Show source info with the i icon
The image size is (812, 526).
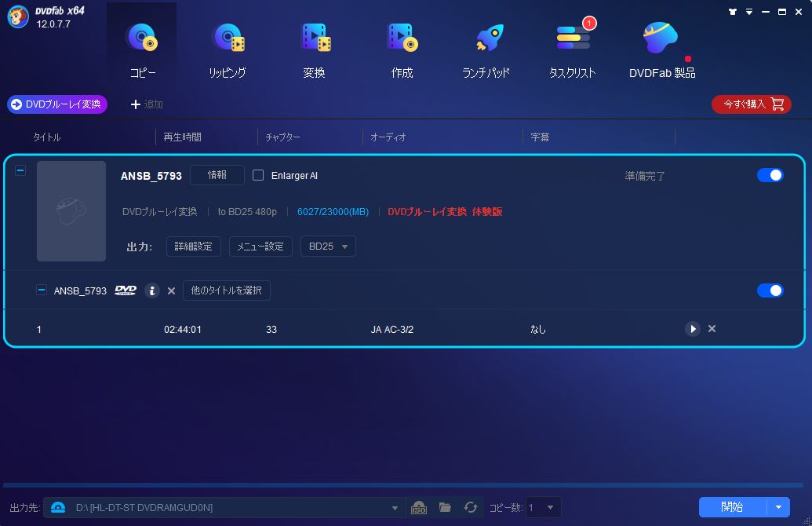coord(151,290)
